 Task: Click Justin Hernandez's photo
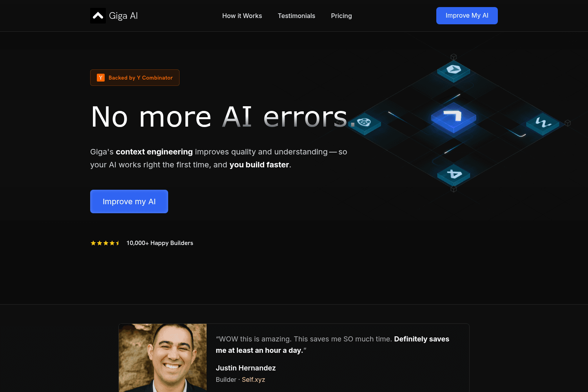163,358
